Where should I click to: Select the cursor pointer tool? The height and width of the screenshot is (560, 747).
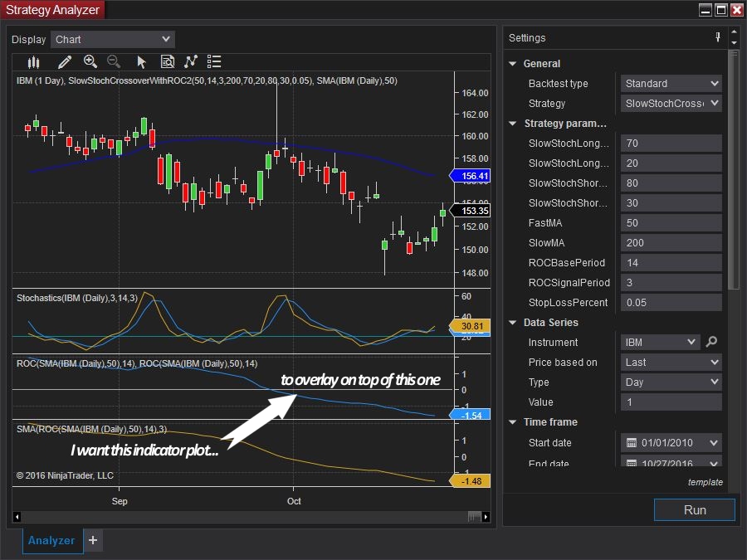coord(141,62)
